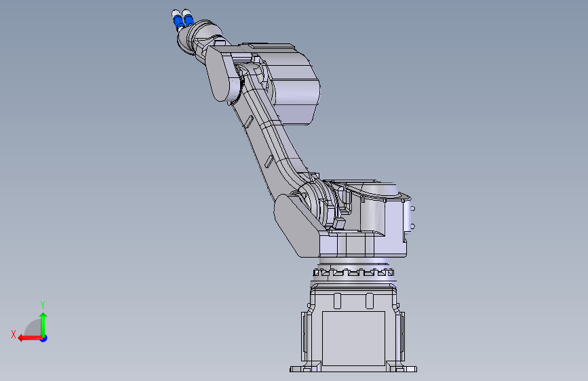
Task: Click the blue Z axis ball at triad origin
Action: (x=44, y=338)
